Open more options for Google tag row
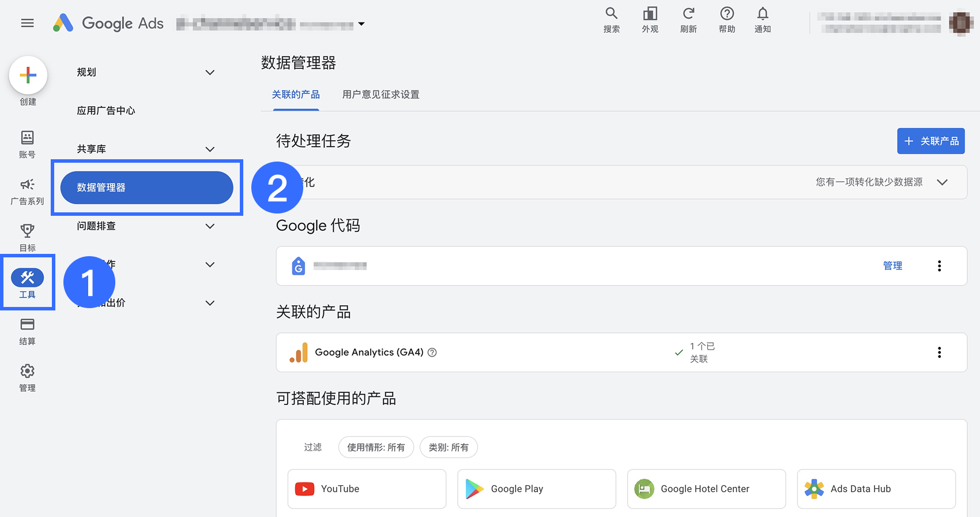980x517 pixels. (939, 266)
